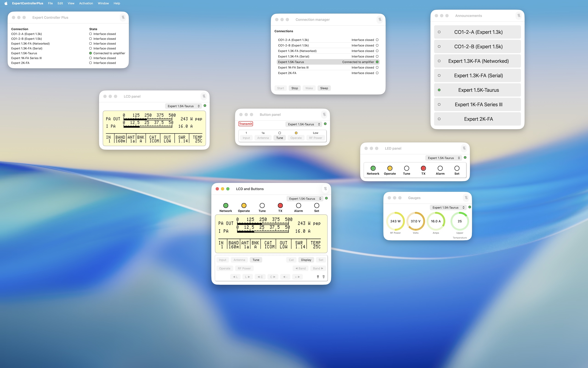Open amplifier dropdown in Gauges window
588x368 pixels.
[448, 208]
